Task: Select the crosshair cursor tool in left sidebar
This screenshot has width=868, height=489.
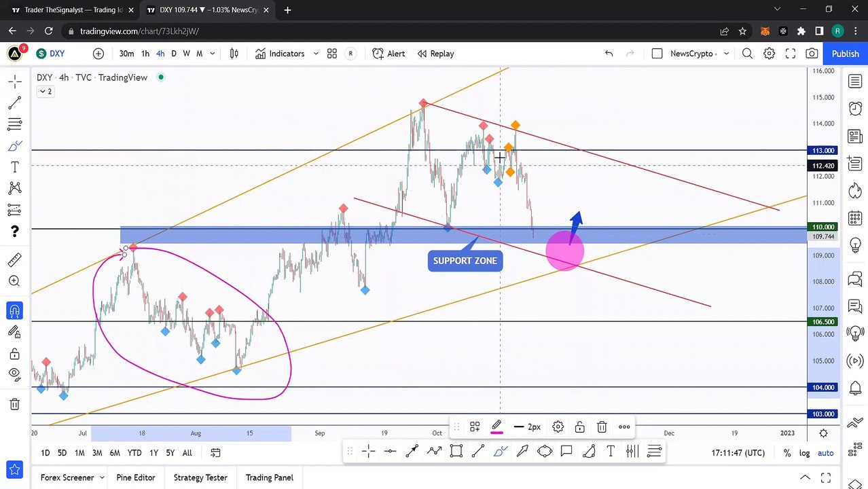Action: click(x=14, y=81)
